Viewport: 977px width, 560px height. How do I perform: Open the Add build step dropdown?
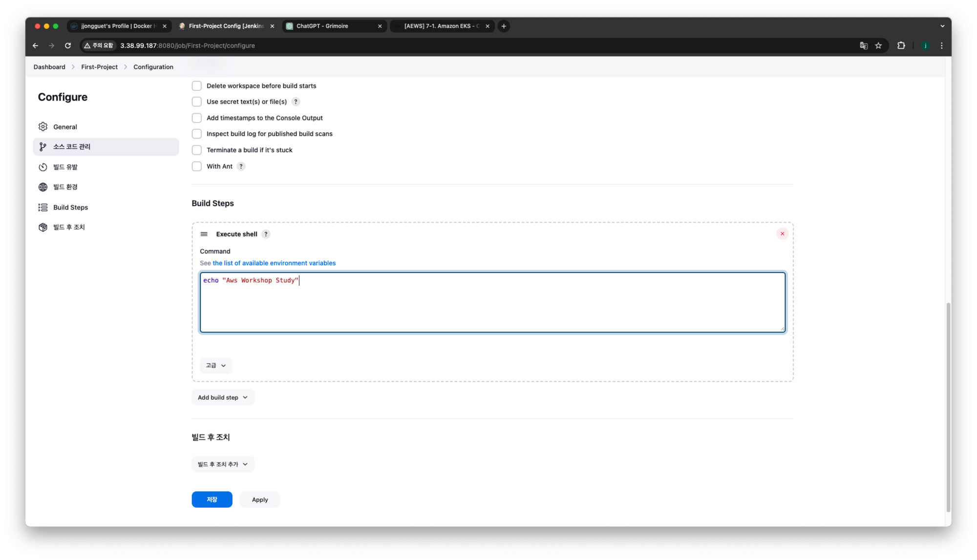point(223,397)
